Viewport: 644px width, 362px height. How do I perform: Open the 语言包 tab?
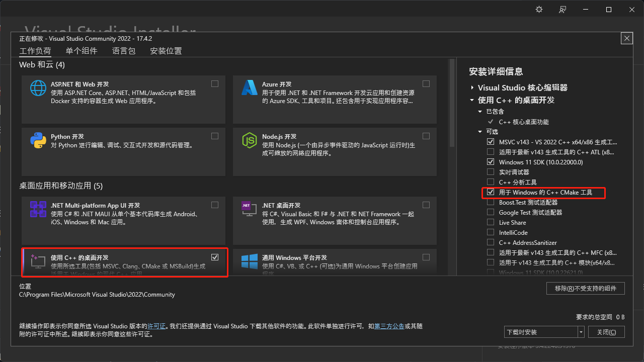[124, 50]
